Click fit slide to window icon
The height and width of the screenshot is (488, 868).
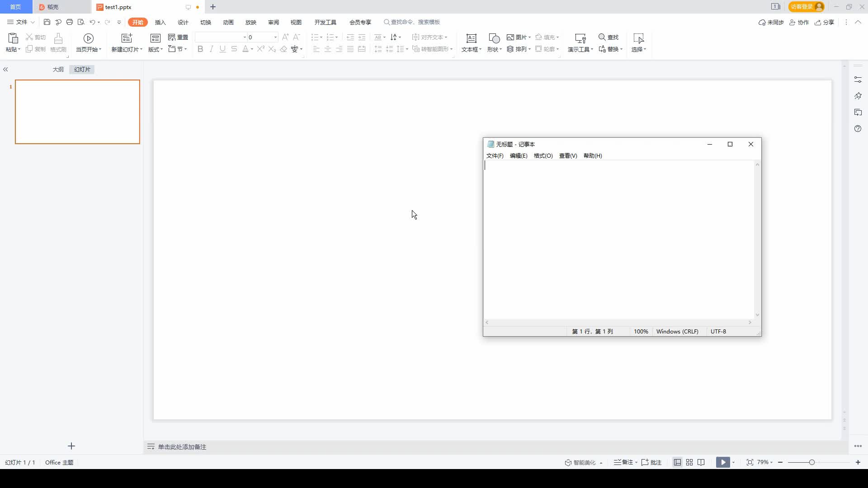pos(750,462)
